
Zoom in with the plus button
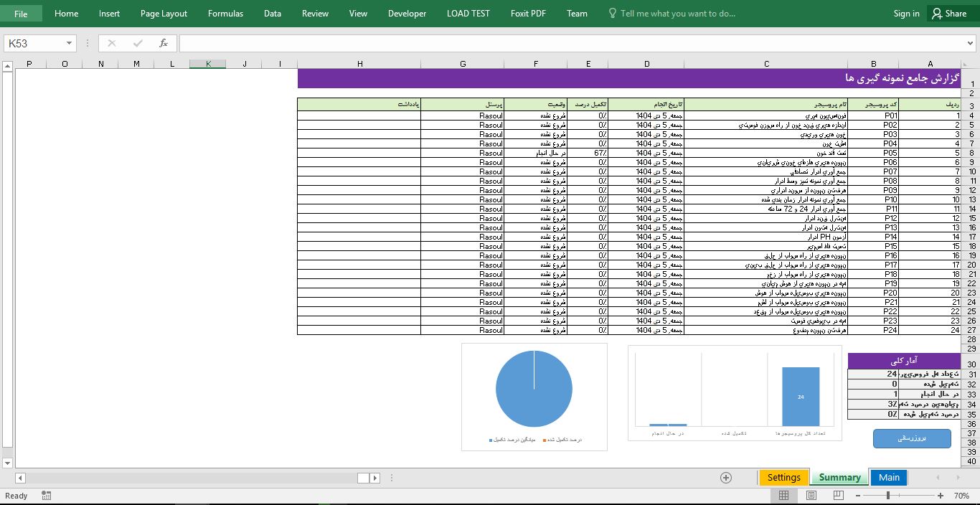941,496
